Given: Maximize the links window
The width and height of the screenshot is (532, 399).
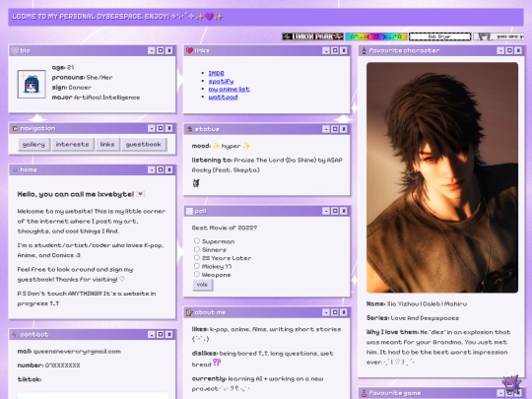Looking at the screenshot, I should tap(335, 50).
